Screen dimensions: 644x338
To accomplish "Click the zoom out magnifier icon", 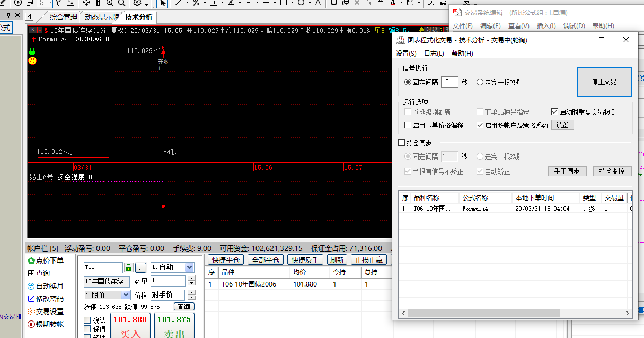I will click(121, 3).
